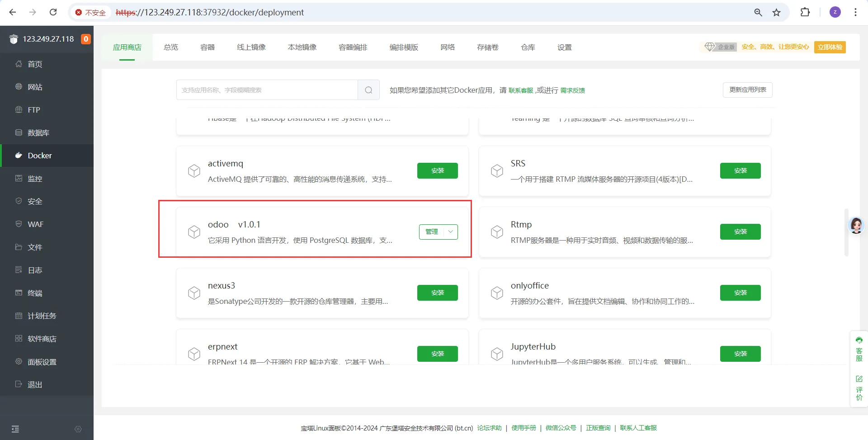The image size is (868, 440).
Task: Click the odoo 管理 button
Action: [x=432, y=232]
